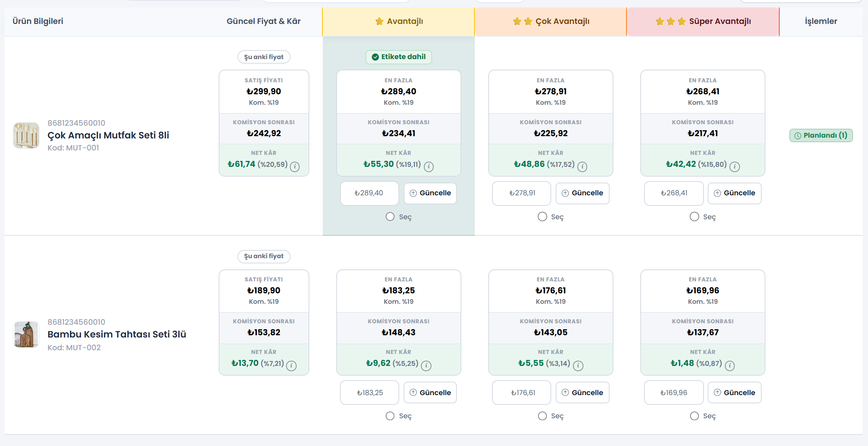Click the Avantajlı column header

point(398,21)
